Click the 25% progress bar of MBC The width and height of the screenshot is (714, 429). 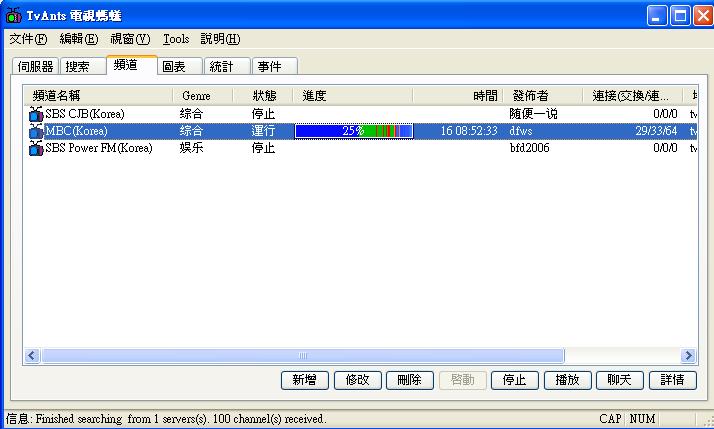point(354,131)
